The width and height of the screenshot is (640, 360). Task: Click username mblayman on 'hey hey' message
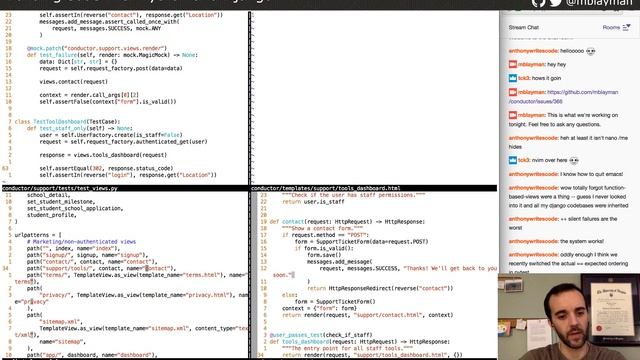coord(531,64)
